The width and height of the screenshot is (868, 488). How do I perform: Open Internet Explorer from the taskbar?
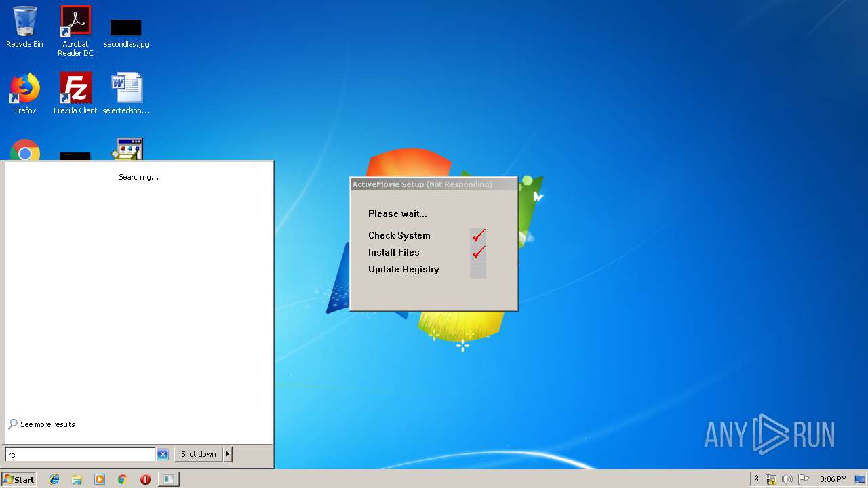(x=54, y=479)
